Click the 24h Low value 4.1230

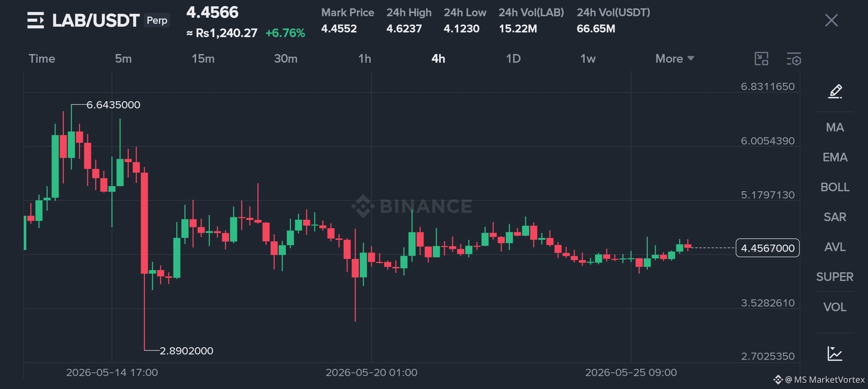(461, 28)
